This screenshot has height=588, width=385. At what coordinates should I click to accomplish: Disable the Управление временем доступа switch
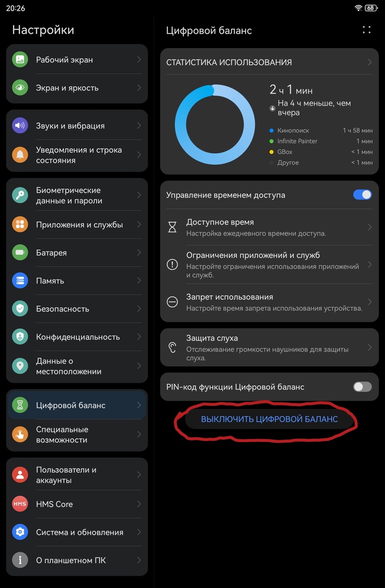click(362, 195)
